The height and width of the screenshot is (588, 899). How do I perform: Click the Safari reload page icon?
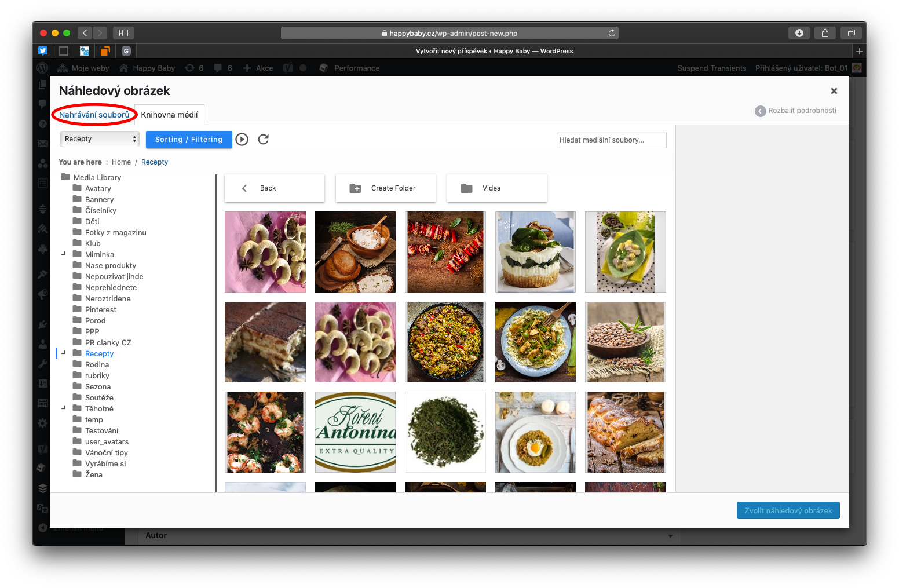click(612, 34)
